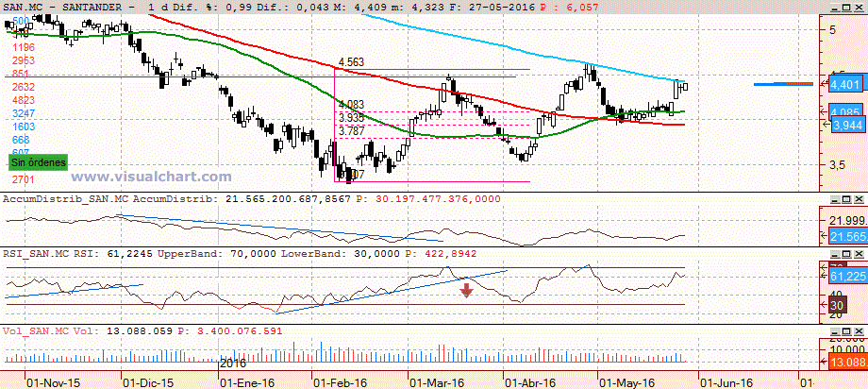Click order book value 2953
Screen dimensions: 868x389
click(24, 59)
